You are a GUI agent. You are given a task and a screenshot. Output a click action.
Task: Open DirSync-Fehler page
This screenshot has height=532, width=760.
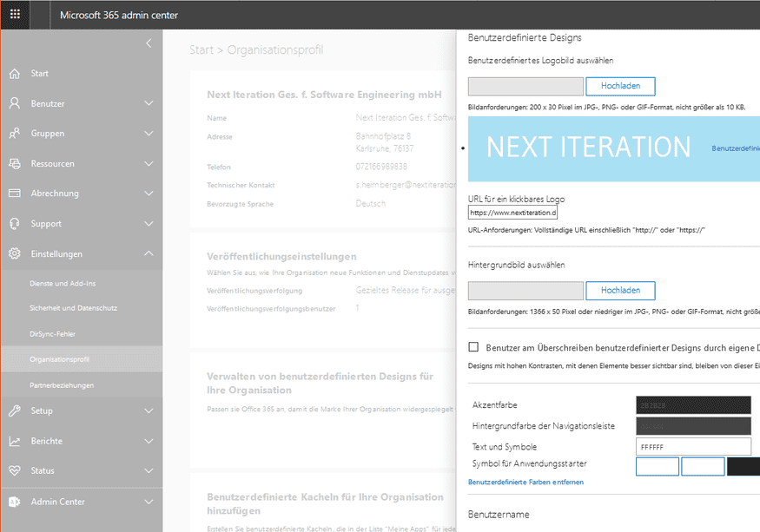(x=52, y=334)
